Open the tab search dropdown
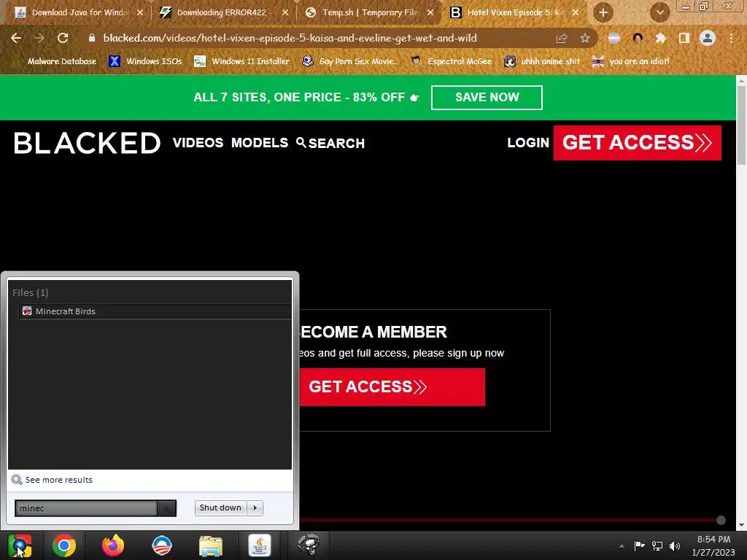 (659, 12)
